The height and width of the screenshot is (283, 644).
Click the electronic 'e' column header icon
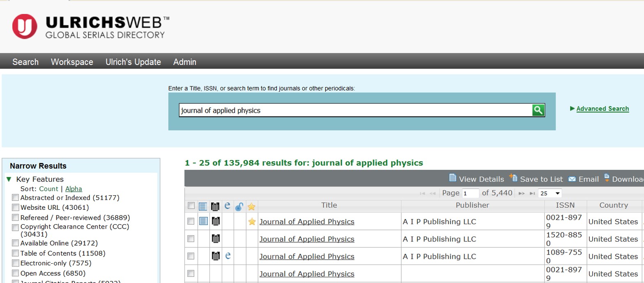tap(228, 206)
